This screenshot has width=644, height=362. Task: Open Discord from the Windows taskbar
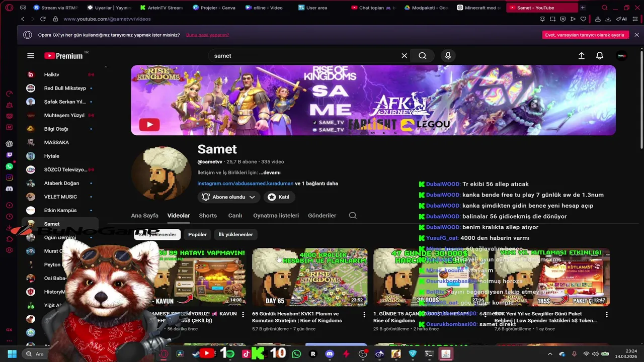tap(330, 354)
